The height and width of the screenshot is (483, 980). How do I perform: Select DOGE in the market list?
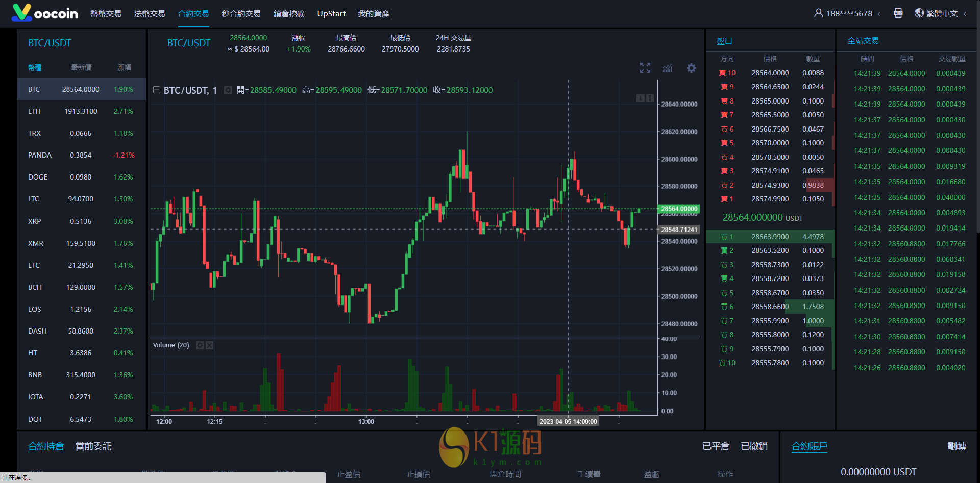81,177
